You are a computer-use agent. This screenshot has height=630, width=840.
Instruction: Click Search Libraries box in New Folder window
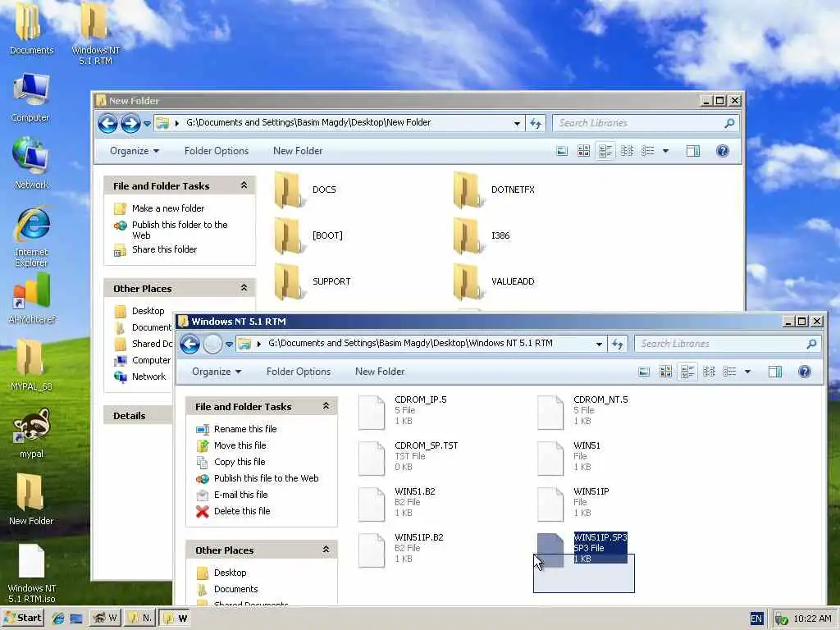[646, 123]
